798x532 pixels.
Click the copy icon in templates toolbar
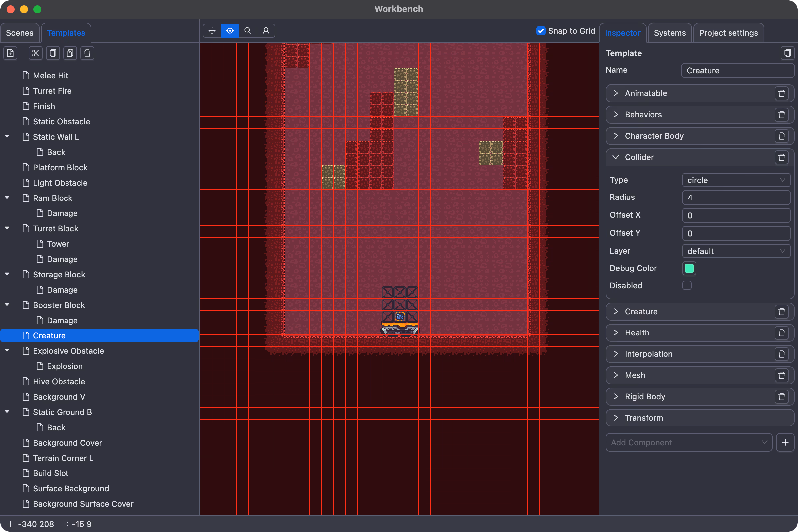53,53
